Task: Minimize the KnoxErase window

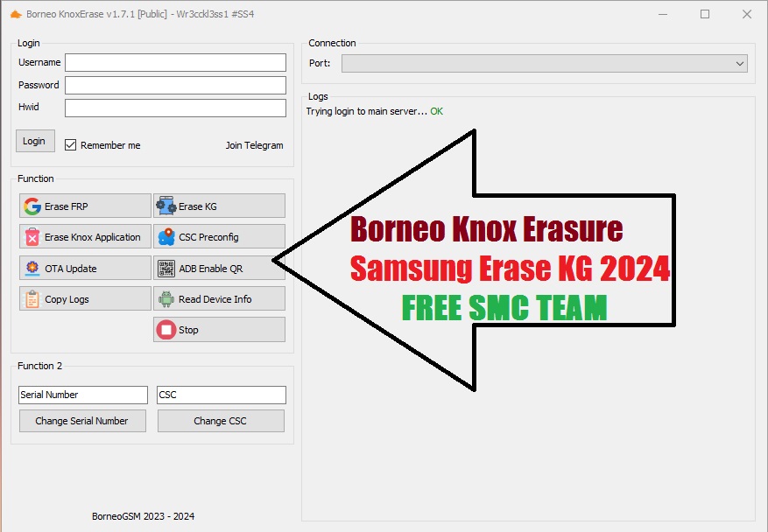Action: coord(663,14)
